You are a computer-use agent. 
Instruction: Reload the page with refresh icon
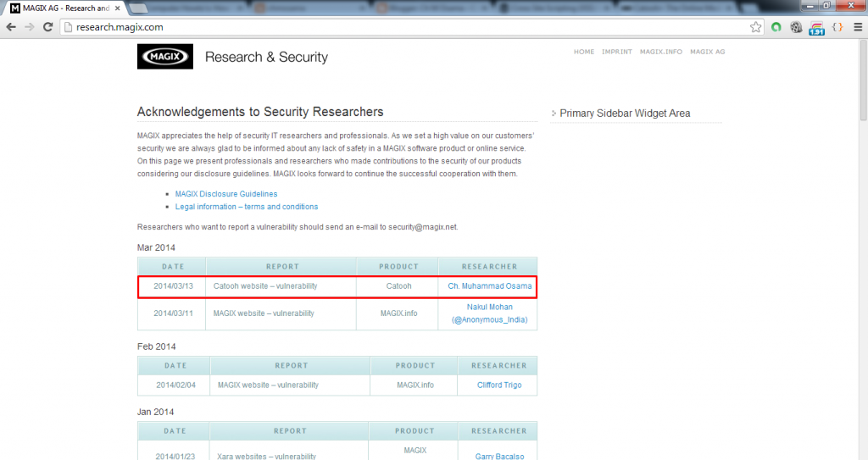(47, 27)
